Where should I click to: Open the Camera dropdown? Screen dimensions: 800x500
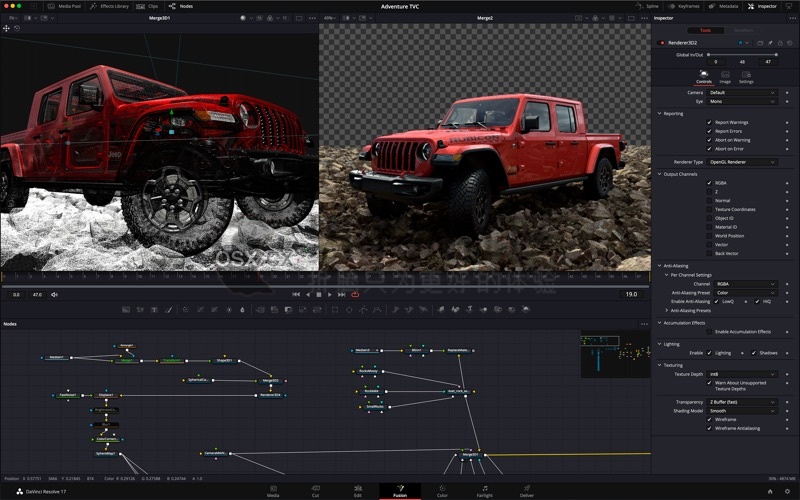[x=742, y=92]
